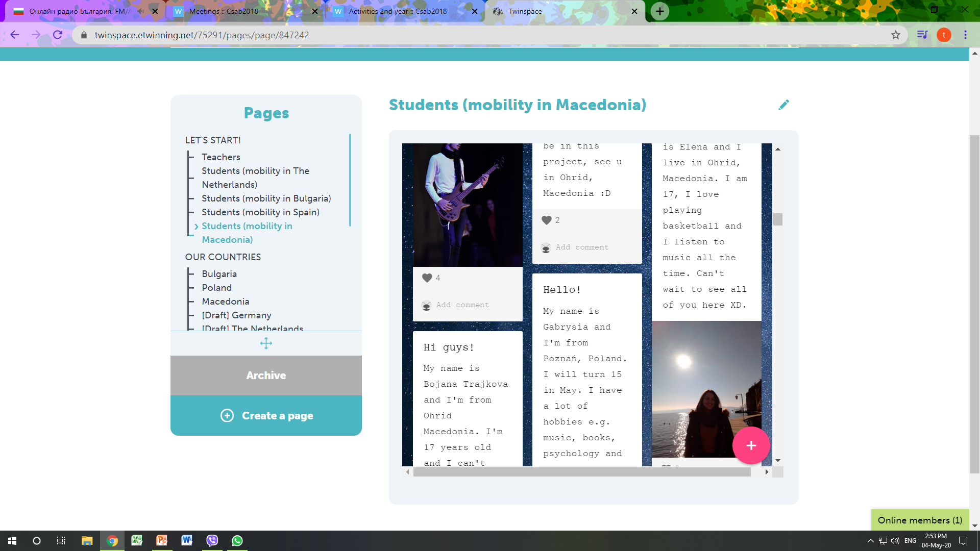Click the pink plus add post button

pyautogui.click(x=751, y=445)
